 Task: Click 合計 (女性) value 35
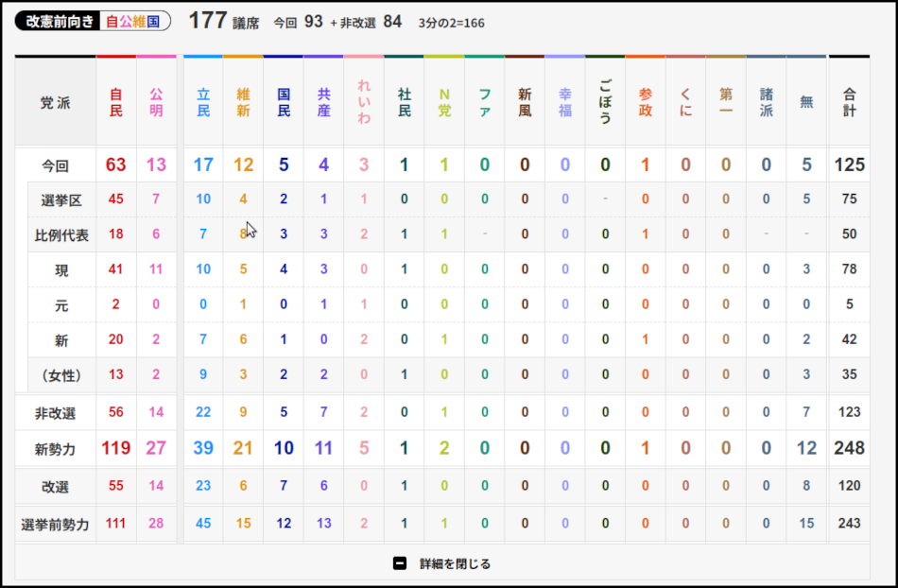(x=850, y=373)
